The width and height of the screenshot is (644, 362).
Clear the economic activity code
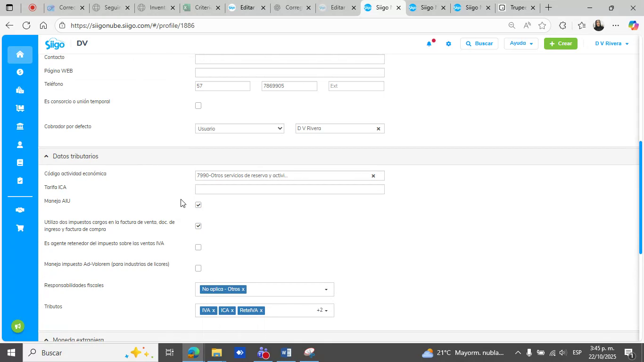[x=373, y=176]
